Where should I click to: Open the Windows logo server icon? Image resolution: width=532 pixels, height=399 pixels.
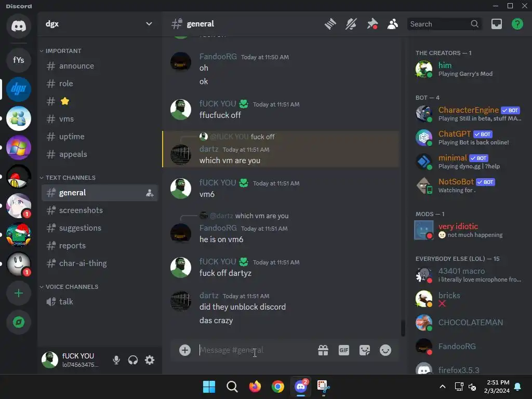19,148
